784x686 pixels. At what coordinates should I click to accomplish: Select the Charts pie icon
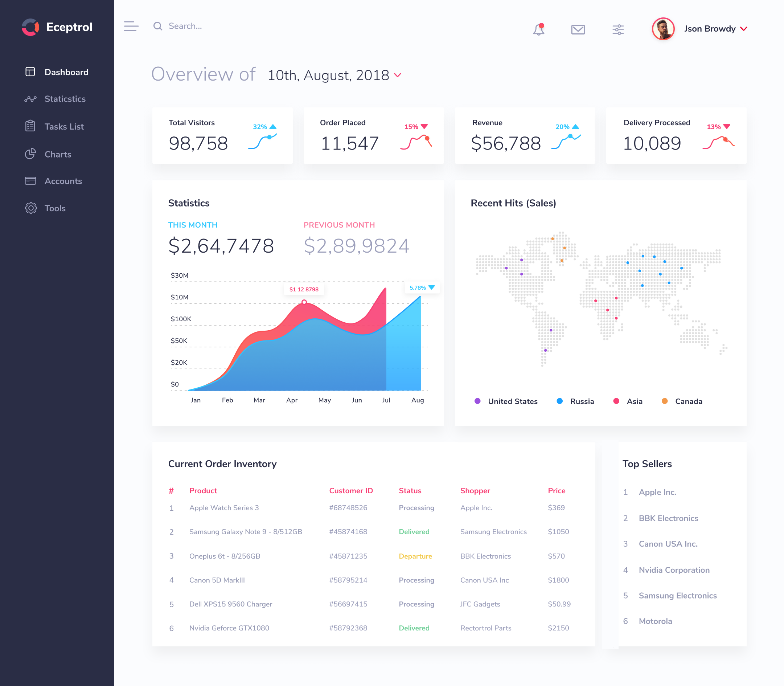[30, 154]
